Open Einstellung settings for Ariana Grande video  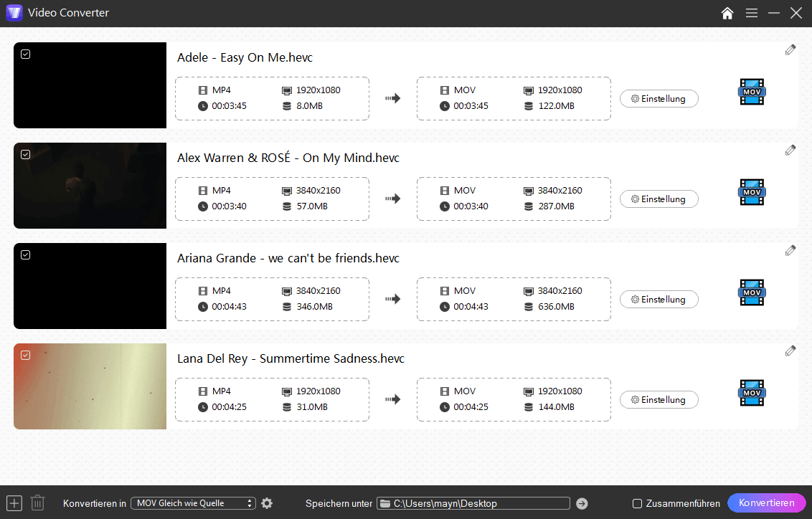tap(658, 300)
